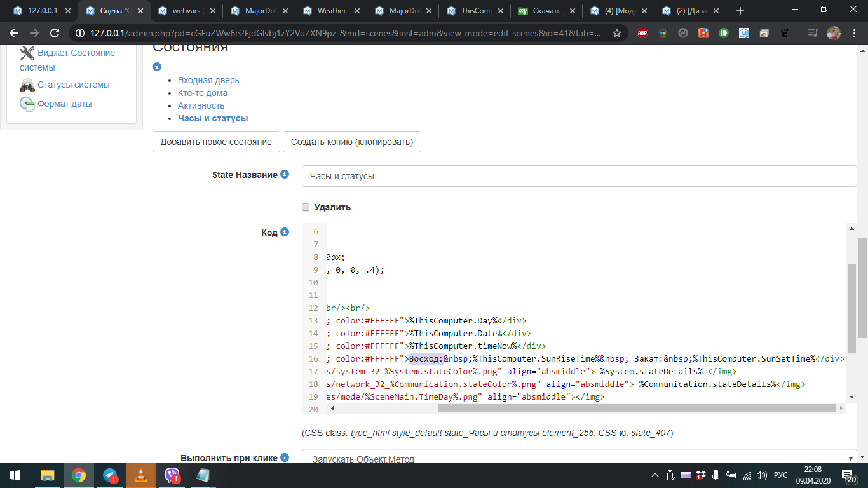Click the State Название text field
The width and height of the screenshot is (868, 488).
tap(579, 176)
